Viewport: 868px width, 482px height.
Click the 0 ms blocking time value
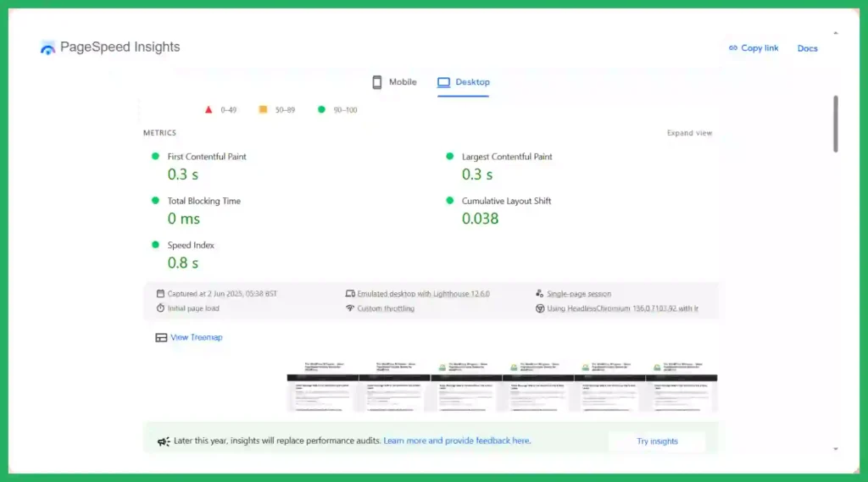click(x=184, y=219)
